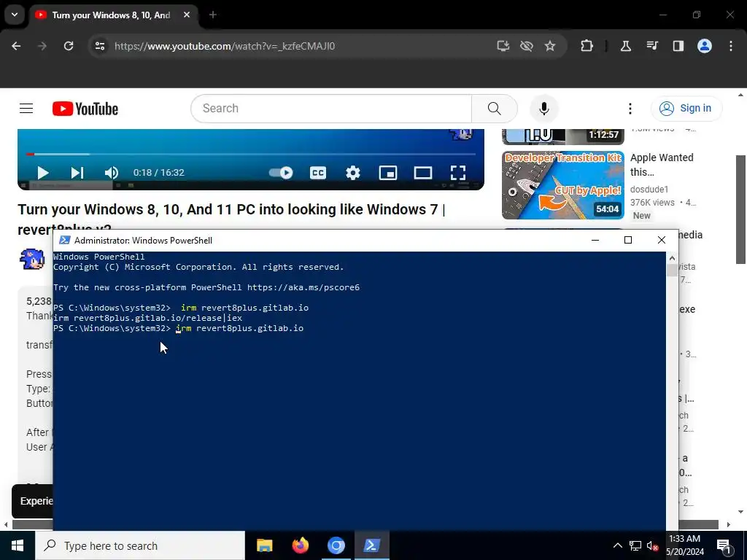Image resolution: width=747 pixels, height=560 pixels.
Task: Click the YouTube search magnifier button
Action: point(494,109)
